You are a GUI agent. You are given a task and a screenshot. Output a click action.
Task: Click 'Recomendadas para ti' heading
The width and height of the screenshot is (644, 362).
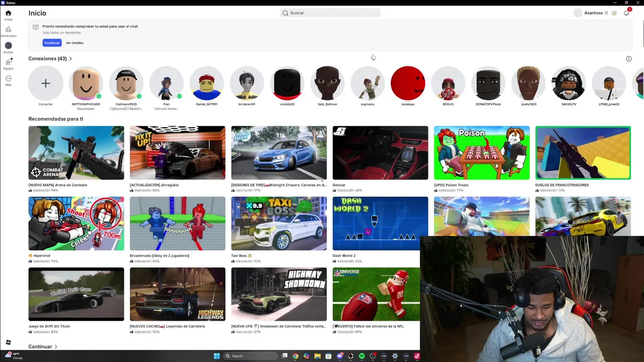[x=56, y=119]
